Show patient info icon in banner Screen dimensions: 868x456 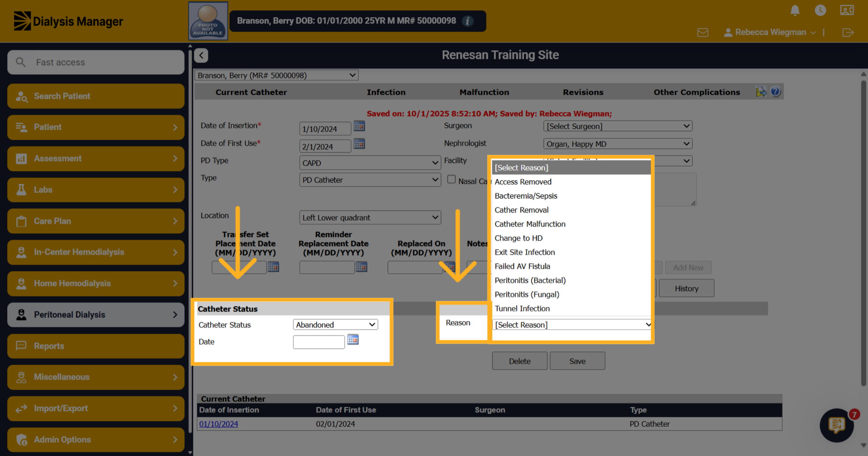[468, 21]
